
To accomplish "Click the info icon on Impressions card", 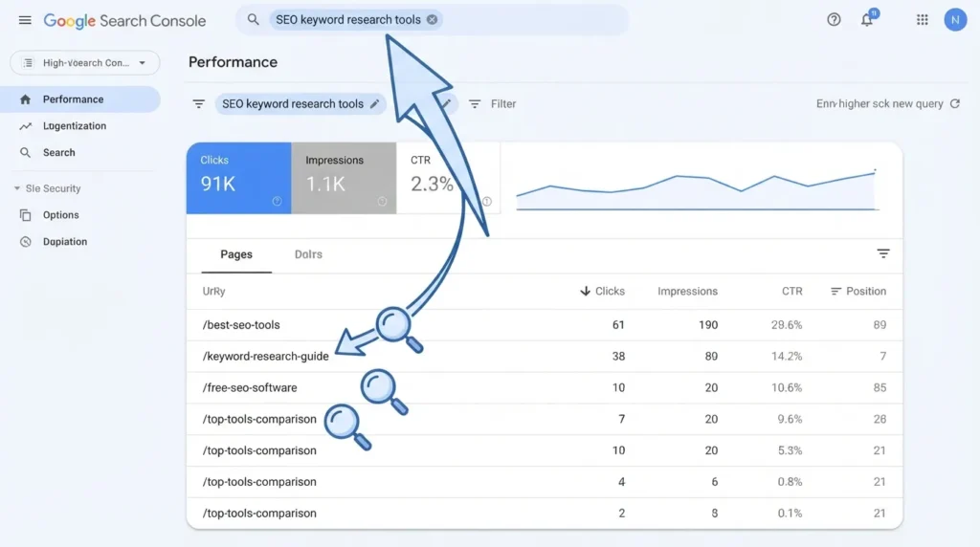I will point(382,201).
